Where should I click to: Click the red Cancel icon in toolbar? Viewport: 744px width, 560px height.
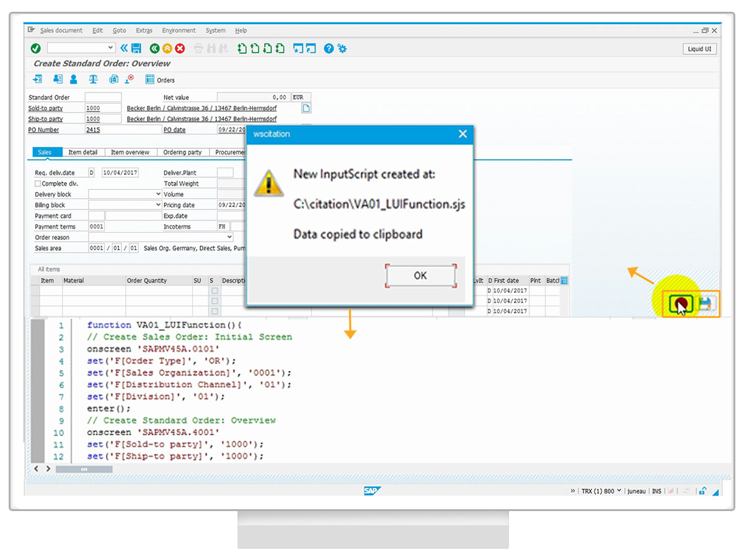coord(180,48)
